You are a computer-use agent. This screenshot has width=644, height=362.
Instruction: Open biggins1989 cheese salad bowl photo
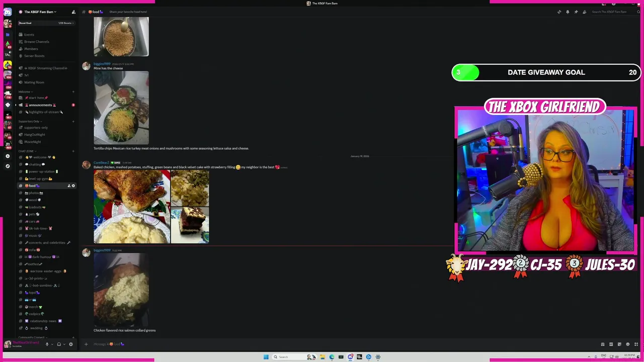[x=121, y=108]
